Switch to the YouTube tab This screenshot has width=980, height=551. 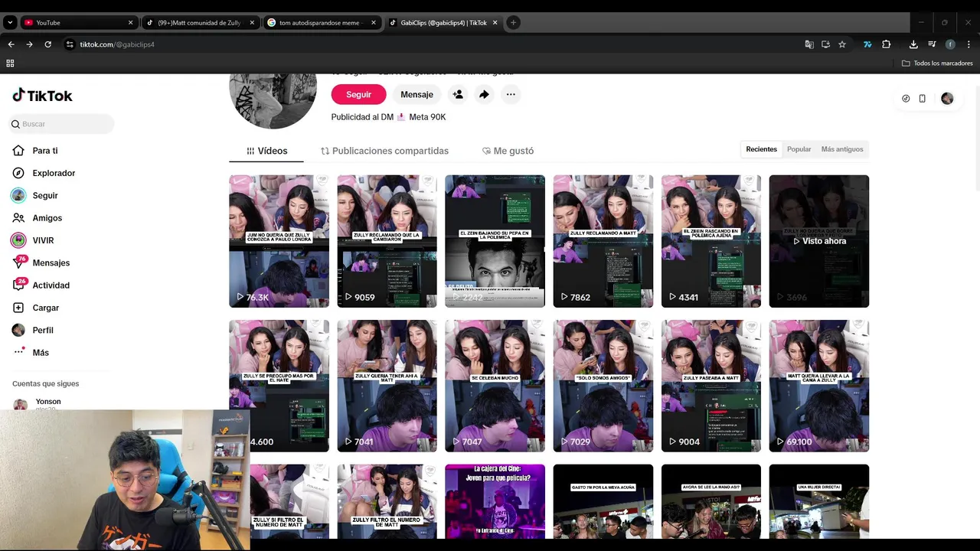coord(79,23)
